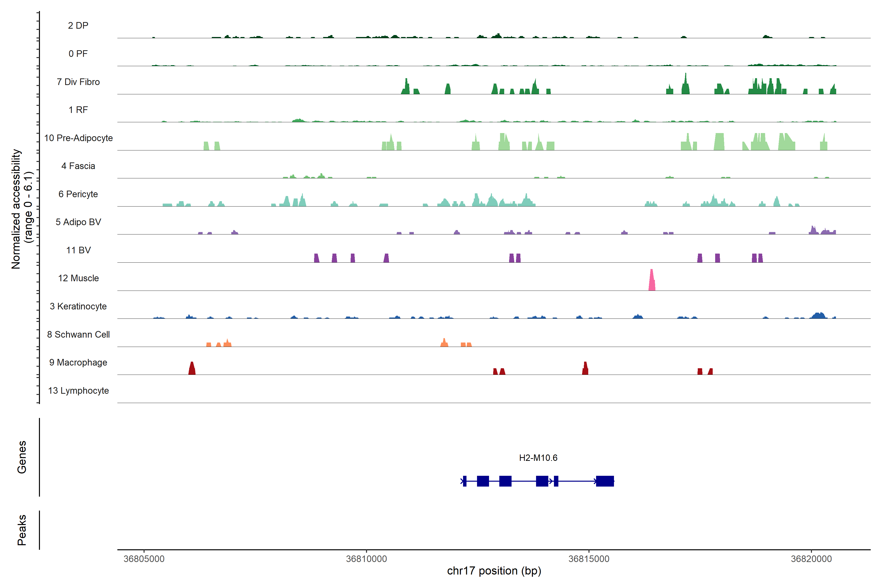Click the 6 Pericyte track label
The image size is (882, 588).
tap(78, 194)
